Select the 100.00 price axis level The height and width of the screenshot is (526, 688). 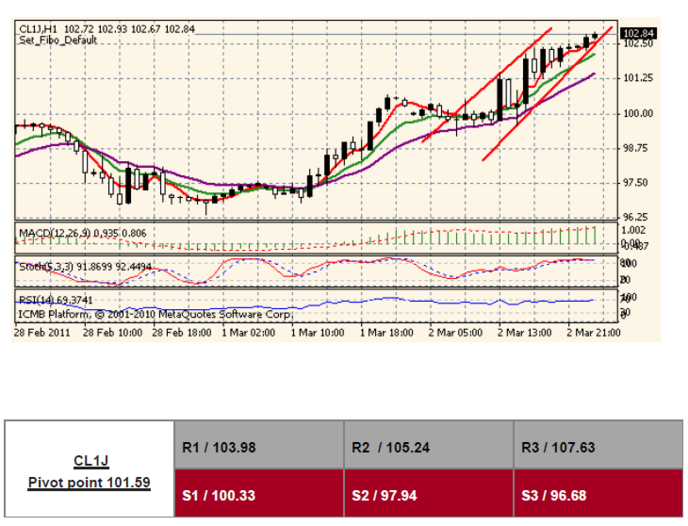tap(637, 112)
